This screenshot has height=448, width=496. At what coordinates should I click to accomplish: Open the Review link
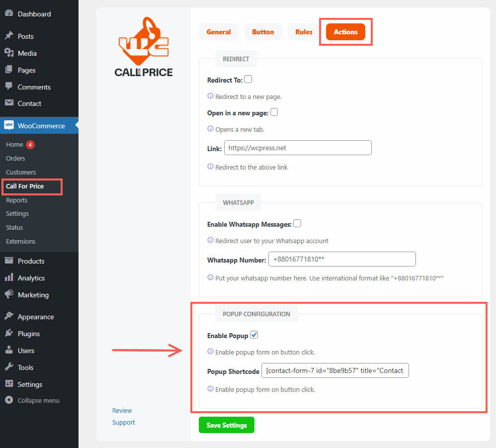(x=122, y=410)
